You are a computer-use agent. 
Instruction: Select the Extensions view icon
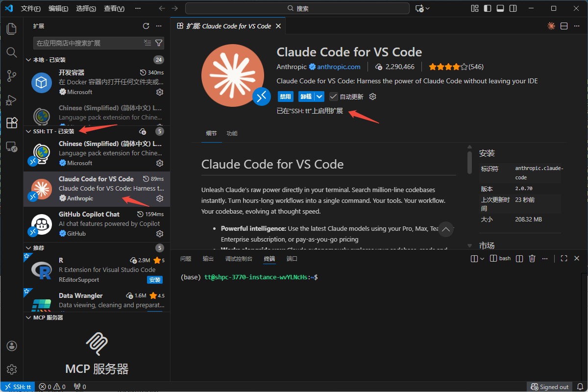[12, 122]
